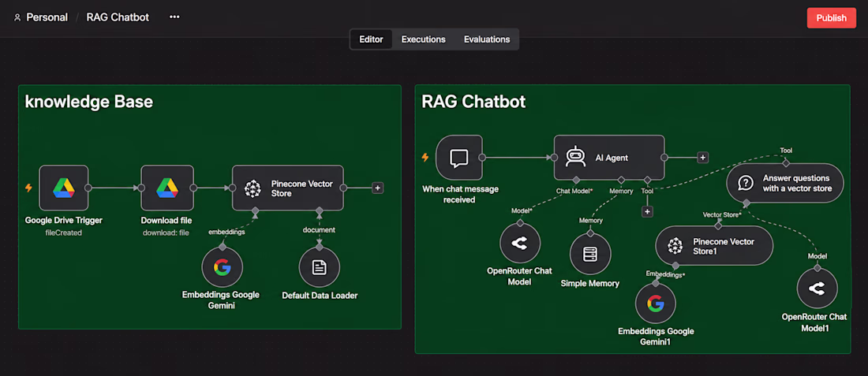Image resolution: width=868 pixels, height=376 pixels.
Task: Click the AI Agent output port
Action: pos(664,158)
